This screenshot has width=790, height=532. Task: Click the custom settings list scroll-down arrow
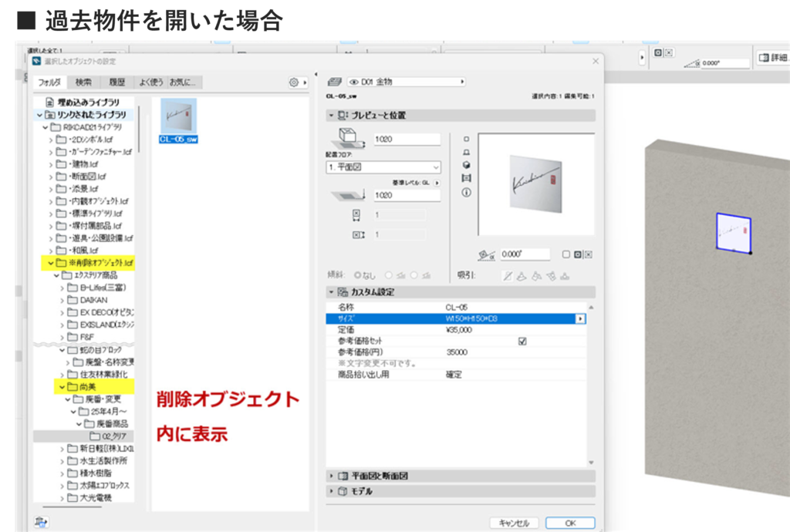pos(591,463)
